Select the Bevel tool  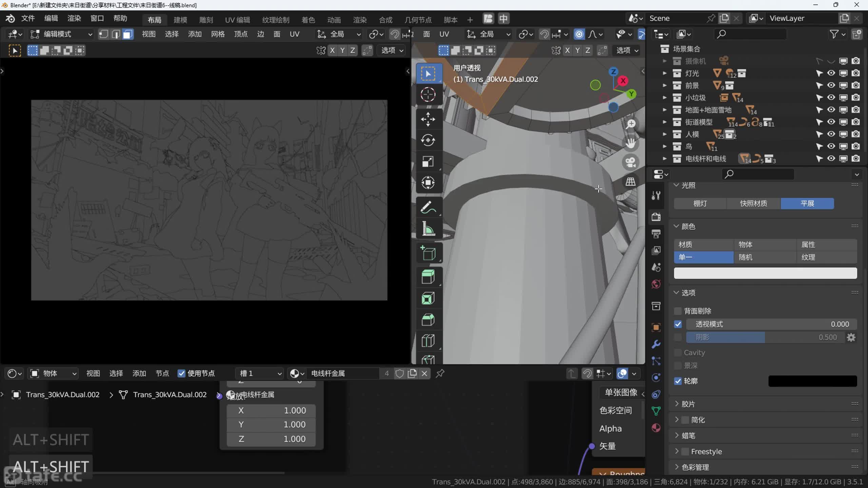click(428, 320)
